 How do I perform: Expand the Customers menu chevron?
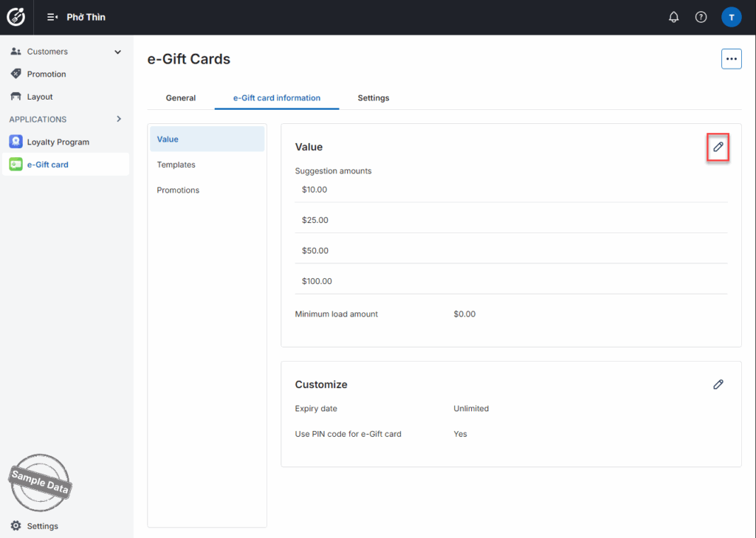(117, 52)
